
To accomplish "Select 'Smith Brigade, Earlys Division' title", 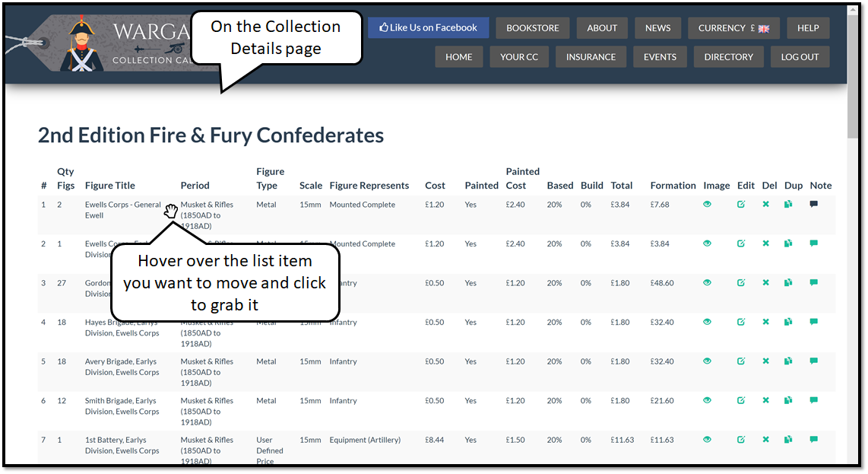I will [122, 406].
